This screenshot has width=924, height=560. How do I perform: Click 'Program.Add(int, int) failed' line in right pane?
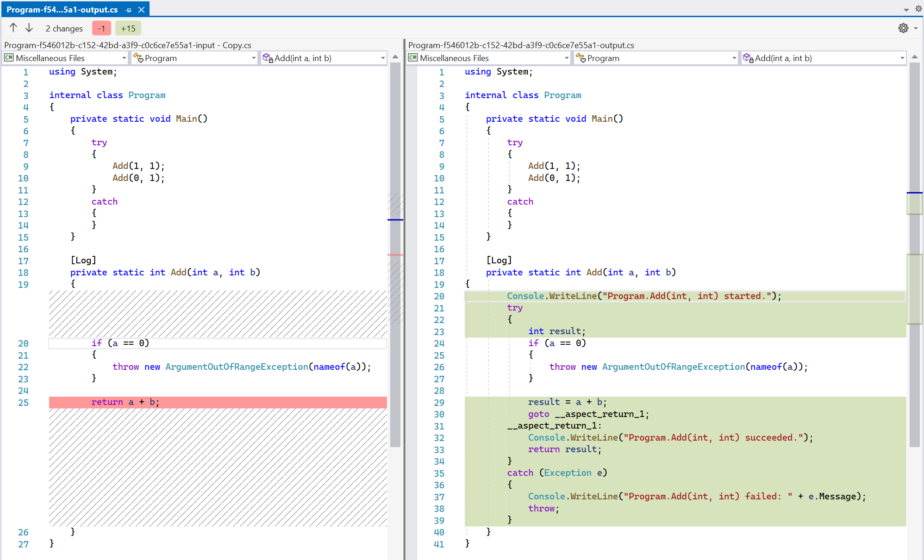click(697, 497)
